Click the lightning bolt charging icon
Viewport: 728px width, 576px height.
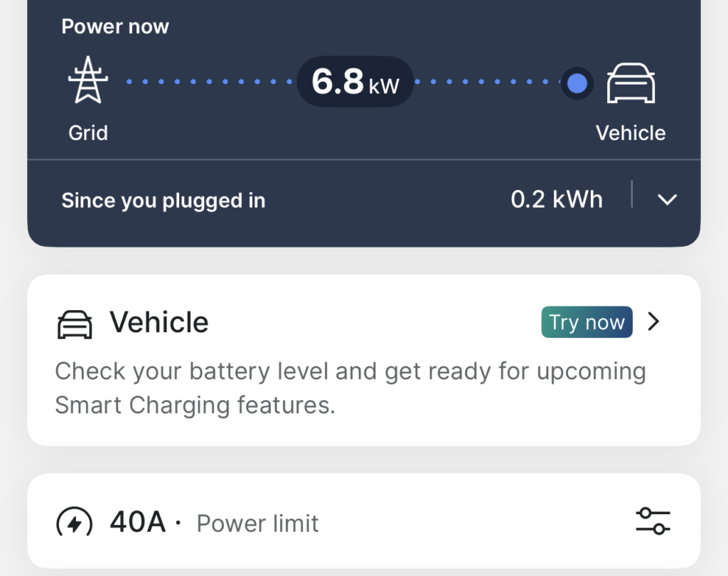tap(74, 522)
